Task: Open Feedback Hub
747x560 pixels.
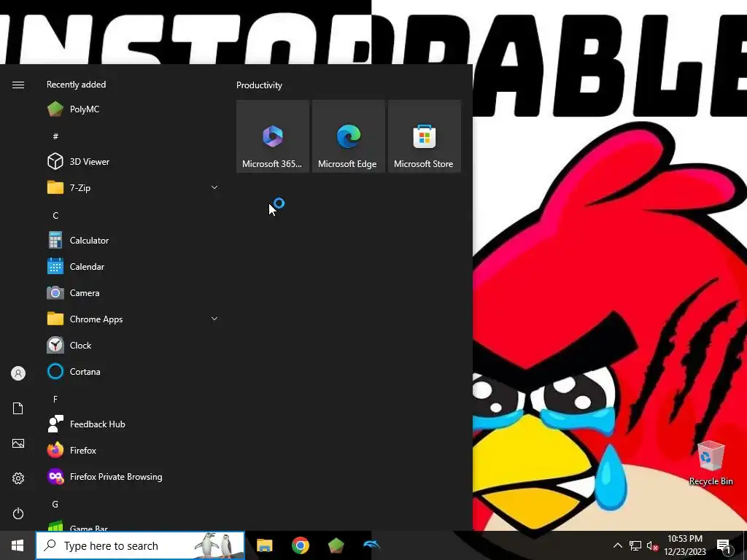Action: point(133,424)
